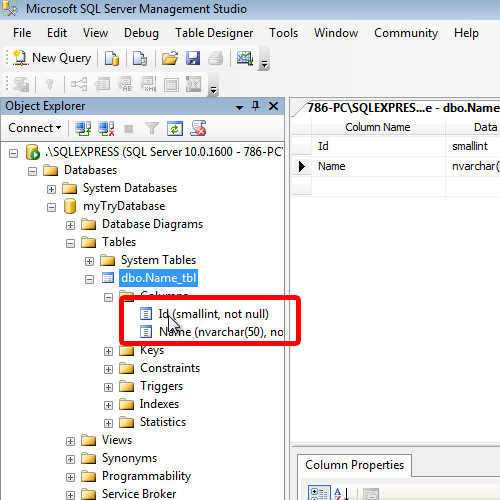Open the Edit menu
This screenshot has width=500, height=500.
[57, 33]
